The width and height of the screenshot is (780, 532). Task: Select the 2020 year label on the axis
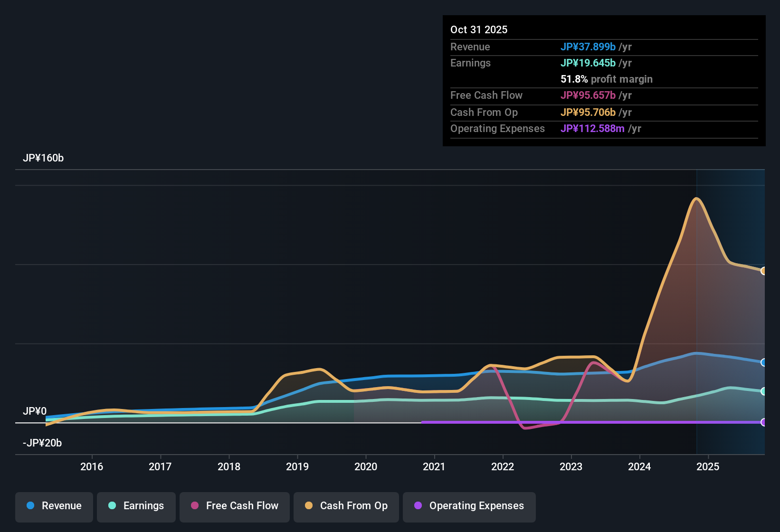point(366,467)
